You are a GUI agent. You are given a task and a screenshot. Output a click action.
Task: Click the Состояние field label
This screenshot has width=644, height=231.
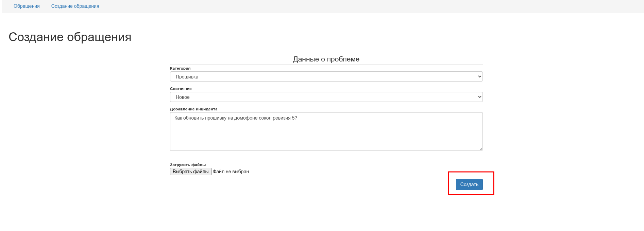tap(181, 89)
